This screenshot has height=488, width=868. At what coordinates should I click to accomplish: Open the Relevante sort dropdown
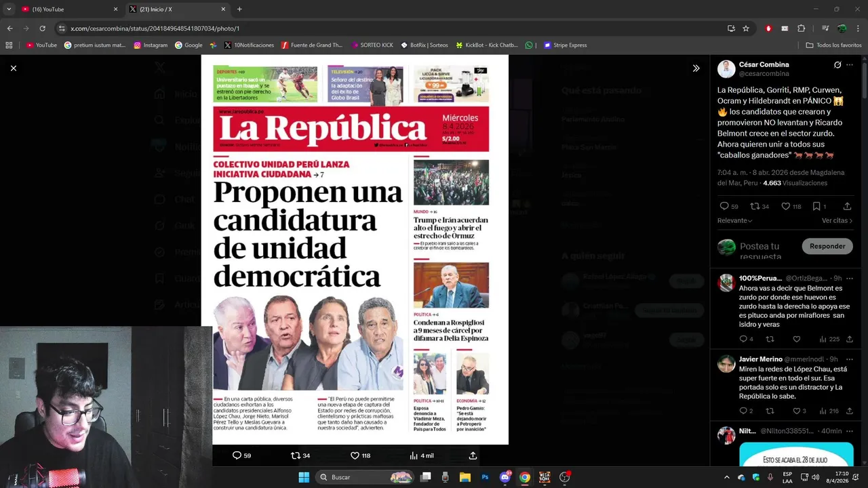coord(735,220)
